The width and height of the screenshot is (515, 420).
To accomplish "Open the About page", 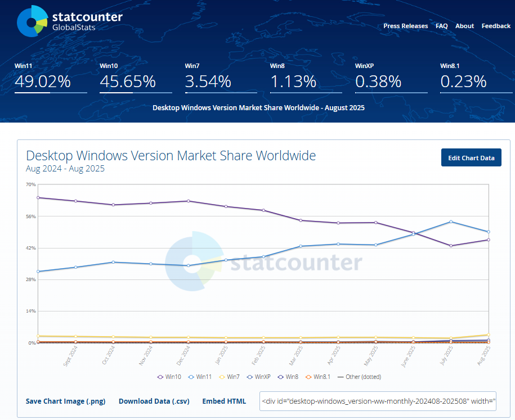I will [x=464, y=26].
